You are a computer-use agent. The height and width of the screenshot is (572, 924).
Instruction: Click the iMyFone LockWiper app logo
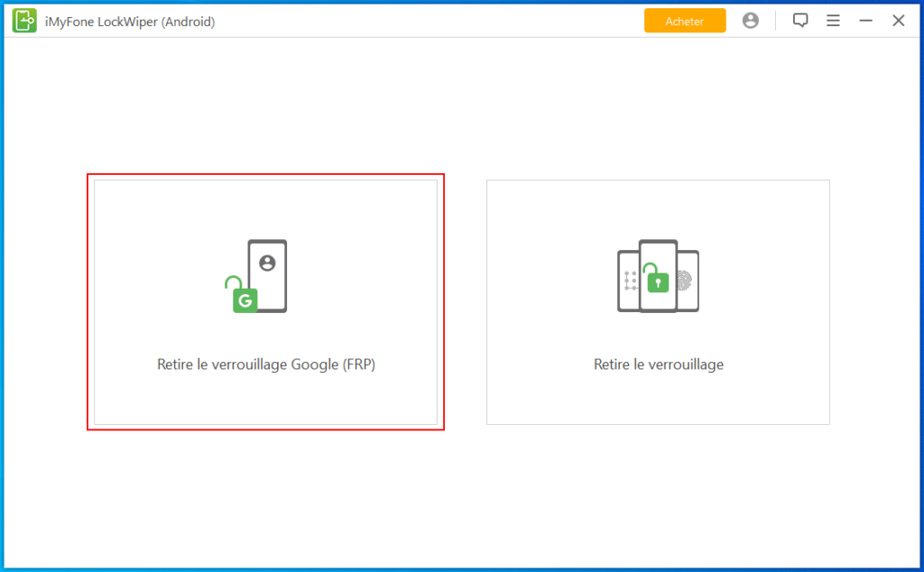click(x=24, y=22)
